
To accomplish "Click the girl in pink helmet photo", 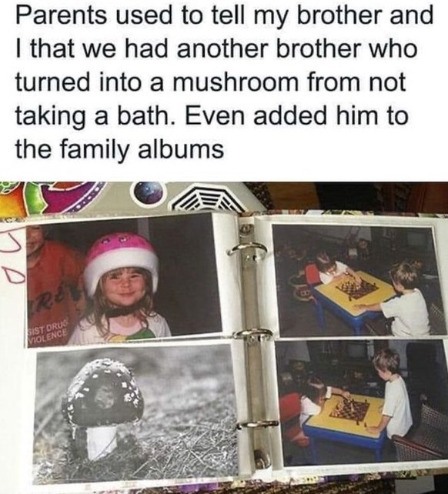I will 123,280.
